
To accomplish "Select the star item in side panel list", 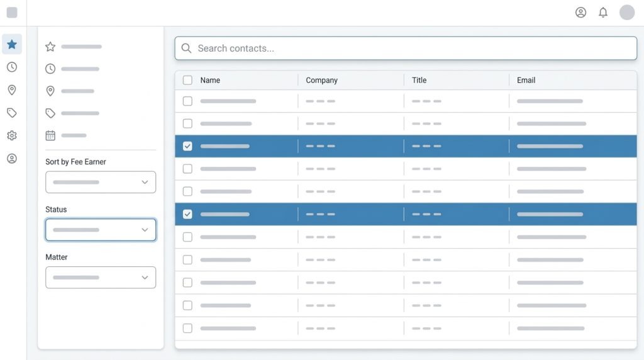I will (50, 47).
